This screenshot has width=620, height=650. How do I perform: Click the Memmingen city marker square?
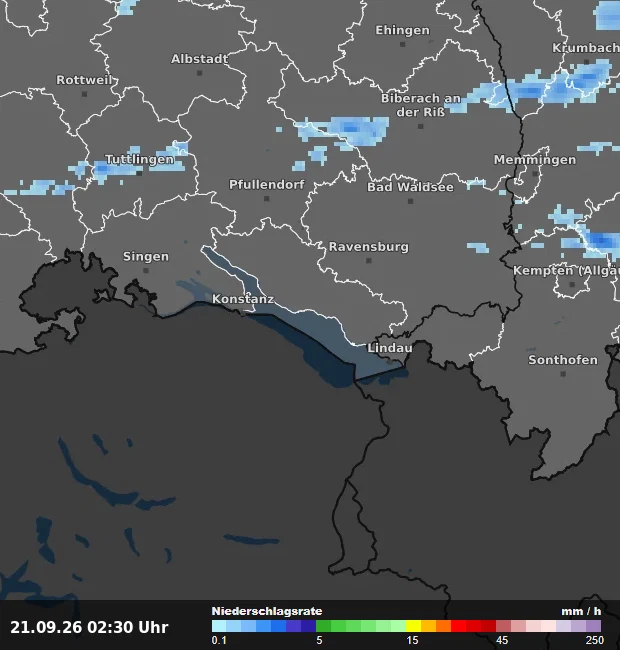(535, 174)
